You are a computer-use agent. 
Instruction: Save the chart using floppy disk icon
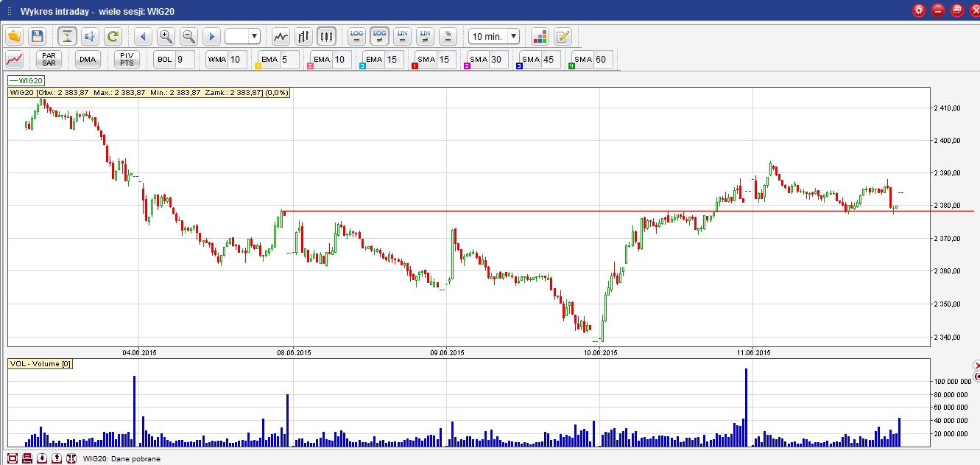[x=38, y=36]
